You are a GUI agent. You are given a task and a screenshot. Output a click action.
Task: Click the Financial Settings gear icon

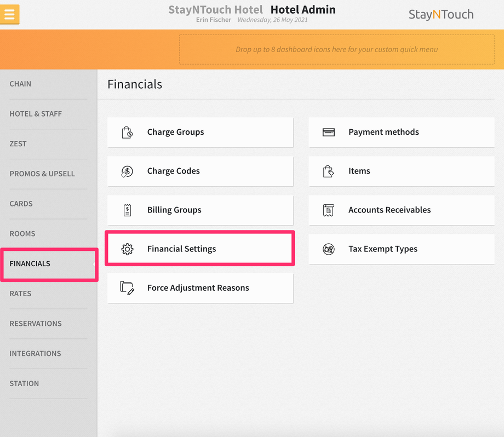(x=127, y=249)
